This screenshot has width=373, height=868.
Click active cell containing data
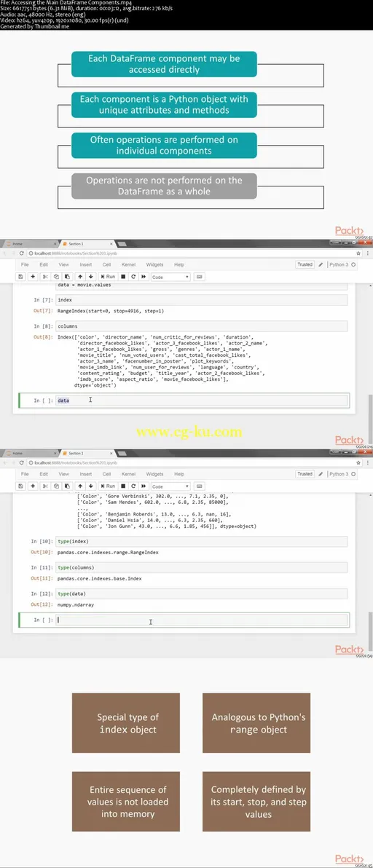[202, 400]
